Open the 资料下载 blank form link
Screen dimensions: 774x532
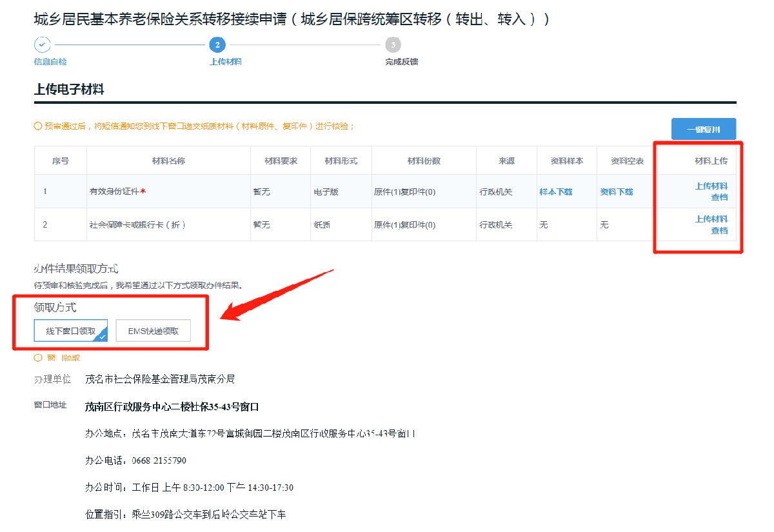coord(616,192)
